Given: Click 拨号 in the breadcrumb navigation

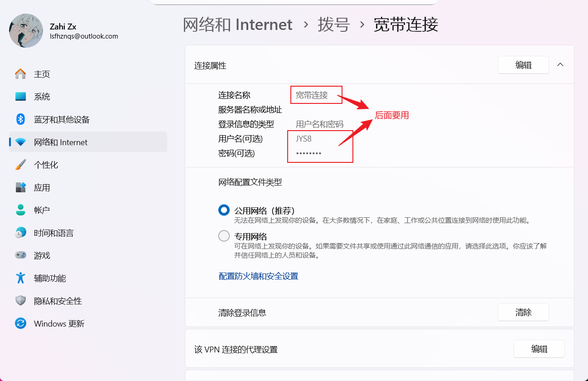Looking at the screenshot, I should pyautogui.click(x=334, y=25).
